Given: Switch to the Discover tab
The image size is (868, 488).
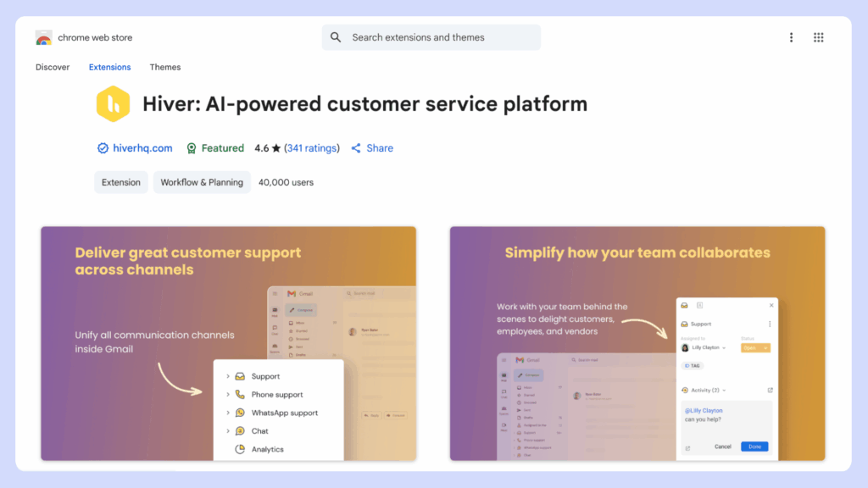Looking at the screenshot, I should pyautogui.click(x=53, y=67).
